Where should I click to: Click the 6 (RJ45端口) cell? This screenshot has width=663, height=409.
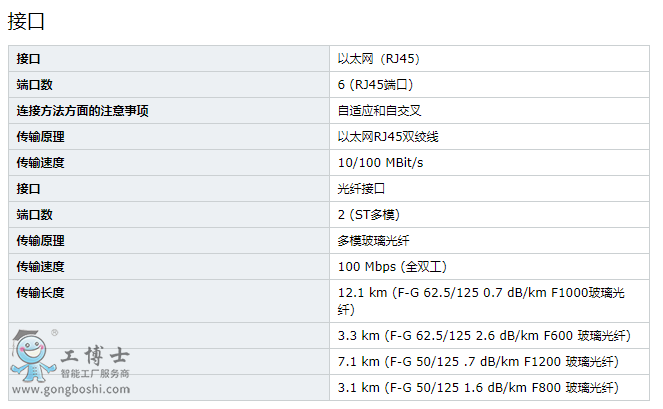point(375,85)
